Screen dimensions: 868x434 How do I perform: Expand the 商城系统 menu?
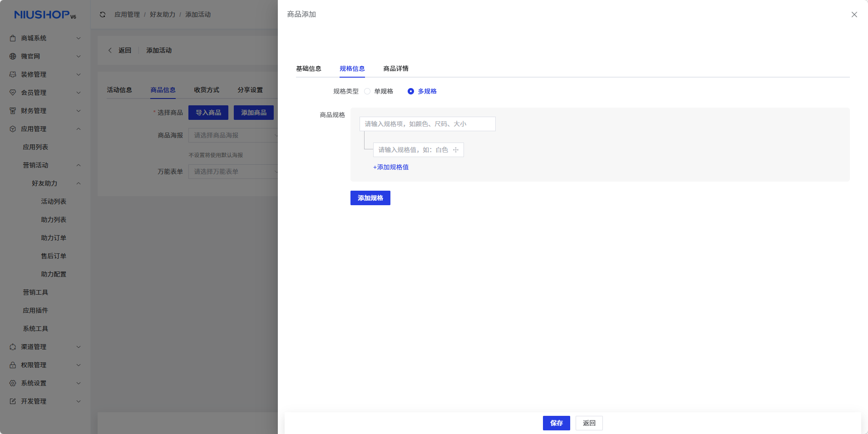[x=79, y=38]
